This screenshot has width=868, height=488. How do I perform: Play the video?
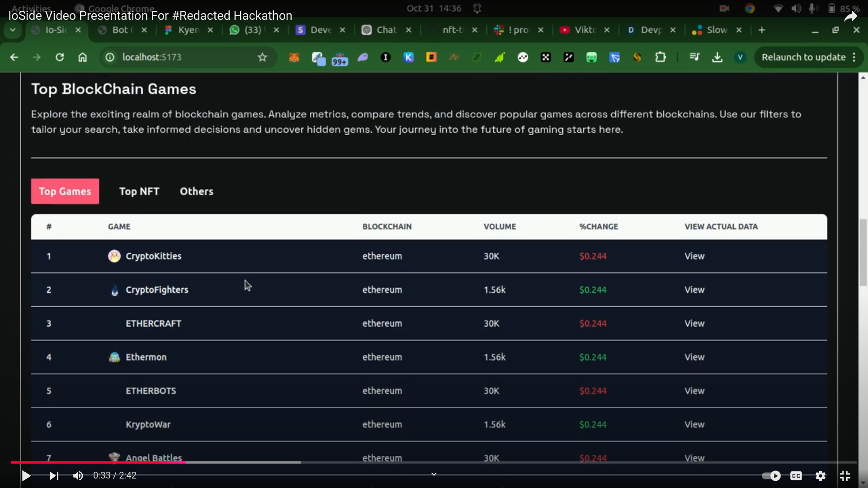[26, 476]
